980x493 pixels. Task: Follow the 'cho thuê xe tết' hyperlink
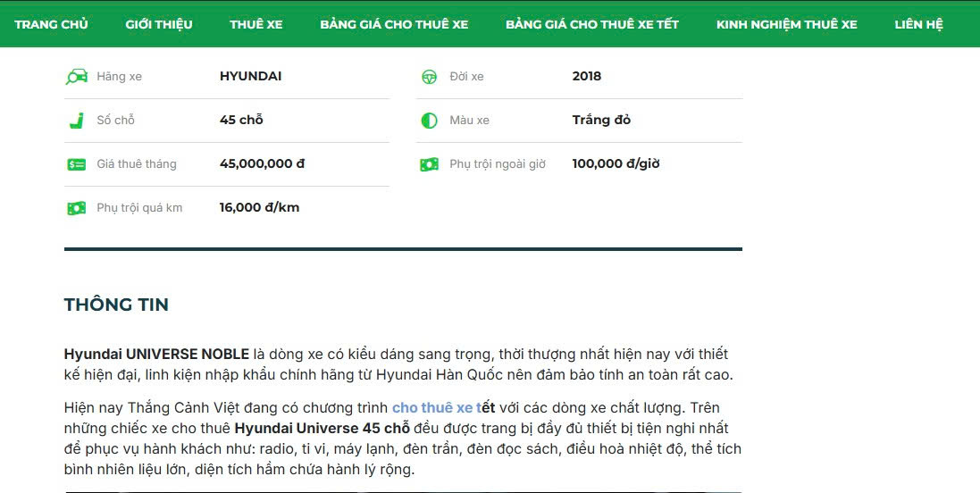click(443, 408)
